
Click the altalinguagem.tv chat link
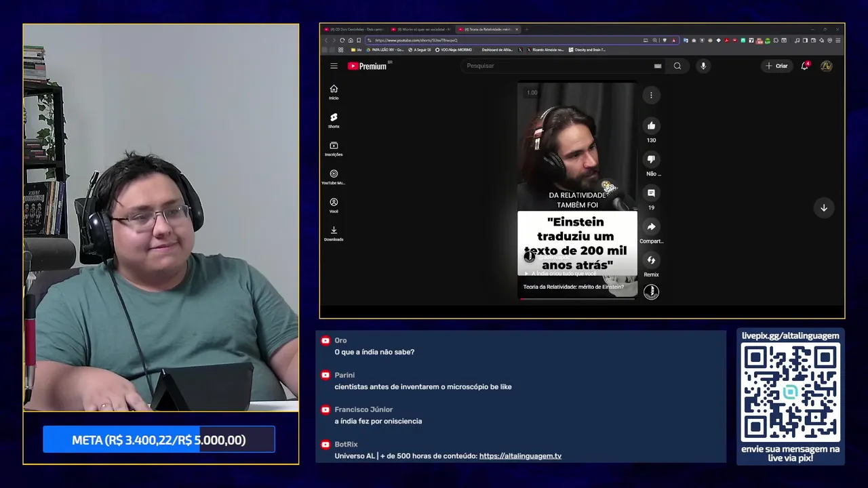coord(520,456)
